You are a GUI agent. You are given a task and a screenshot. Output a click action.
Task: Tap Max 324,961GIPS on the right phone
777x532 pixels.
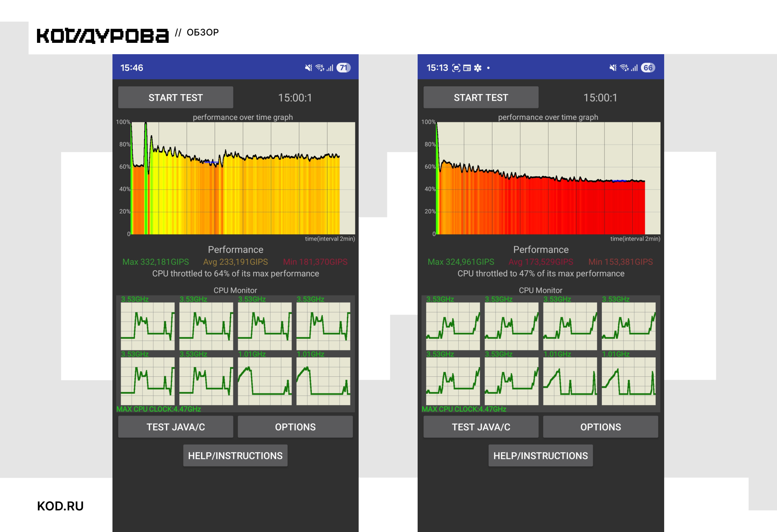point(461,262)
